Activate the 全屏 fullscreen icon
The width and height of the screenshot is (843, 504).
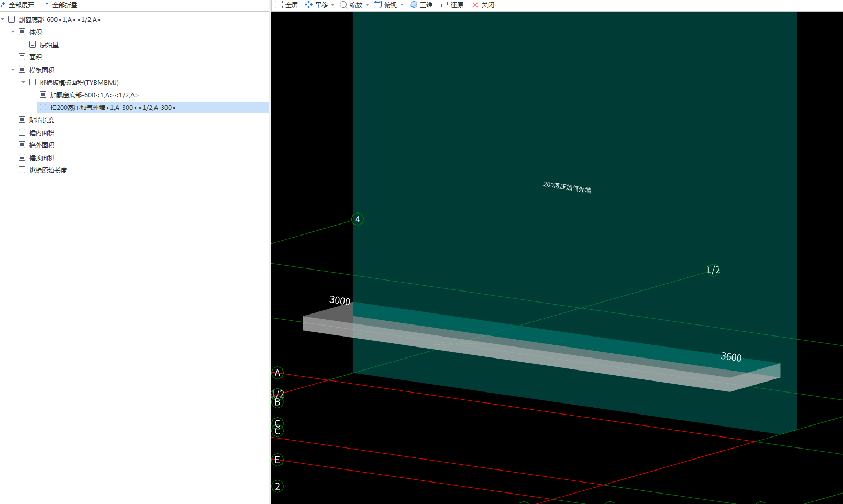[279, 5]
